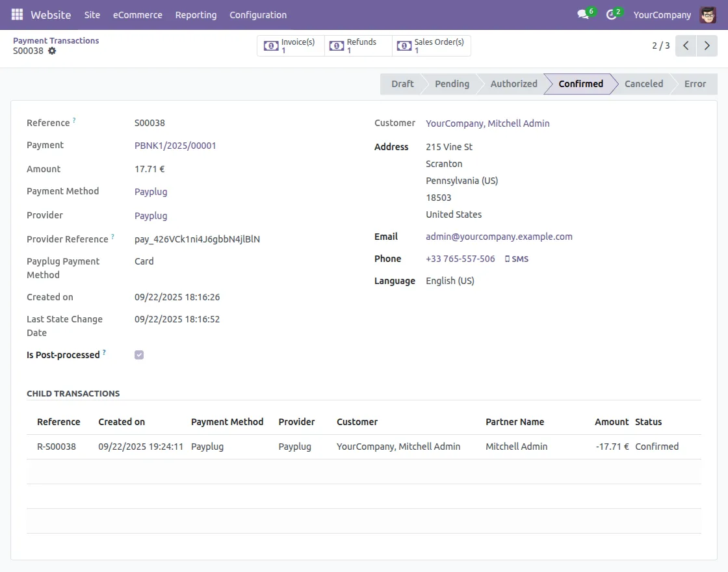Go to previous record arrow
The image size is (728, 572).
(x=686, y=46)
